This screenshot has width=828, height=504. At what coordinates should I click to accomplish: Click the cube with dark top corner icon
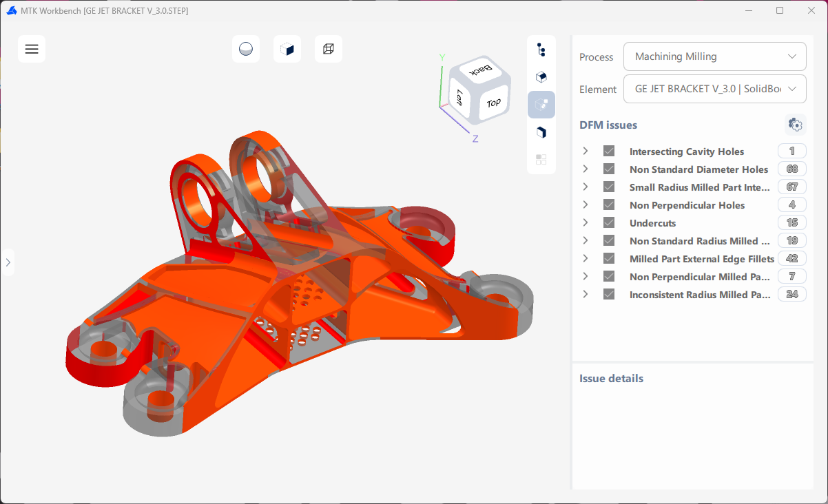tap(541, 77)
